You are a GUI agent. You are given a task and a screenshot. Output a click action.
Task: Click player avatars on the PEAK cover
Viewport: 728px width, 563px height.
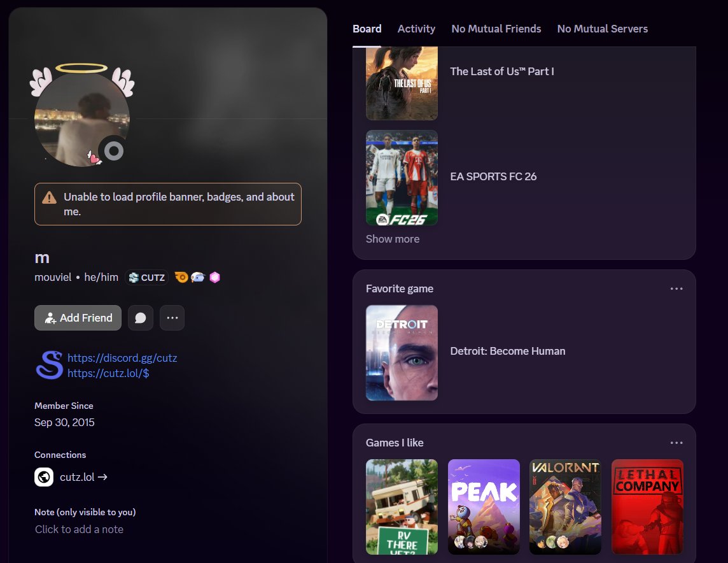tap(470, 541)
